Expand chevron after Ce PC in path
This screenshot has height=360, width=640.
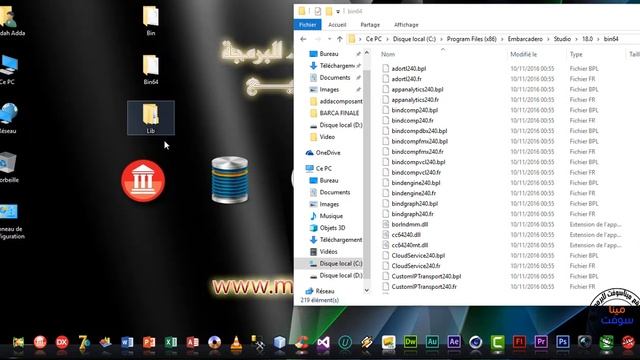pyautogui.click(x=387, y=39)
